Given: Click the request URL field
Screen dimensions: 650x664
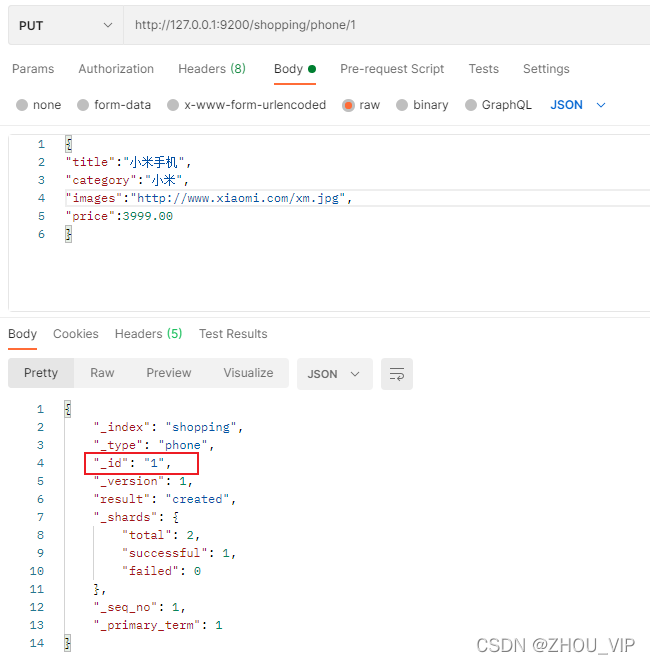Looking at the screenshot, I should (x=387, y=25).
